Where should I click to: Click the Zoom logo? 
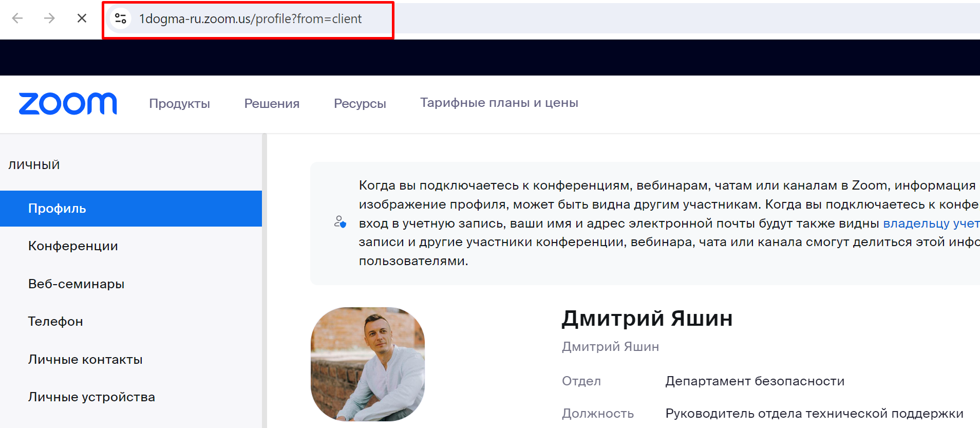coord(68,103)
